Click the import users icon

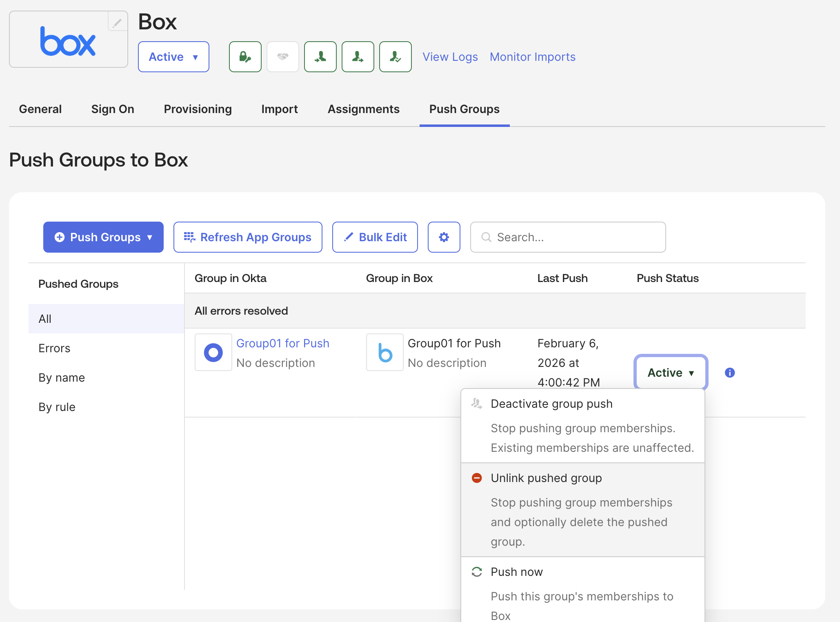coord(320,57)
